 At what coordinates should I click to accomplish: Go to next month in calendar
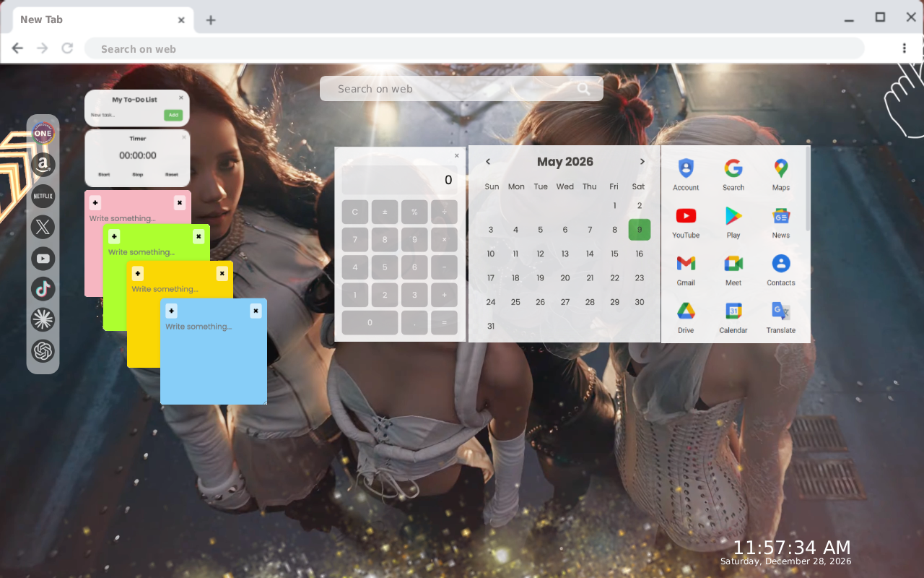point(642,162)
